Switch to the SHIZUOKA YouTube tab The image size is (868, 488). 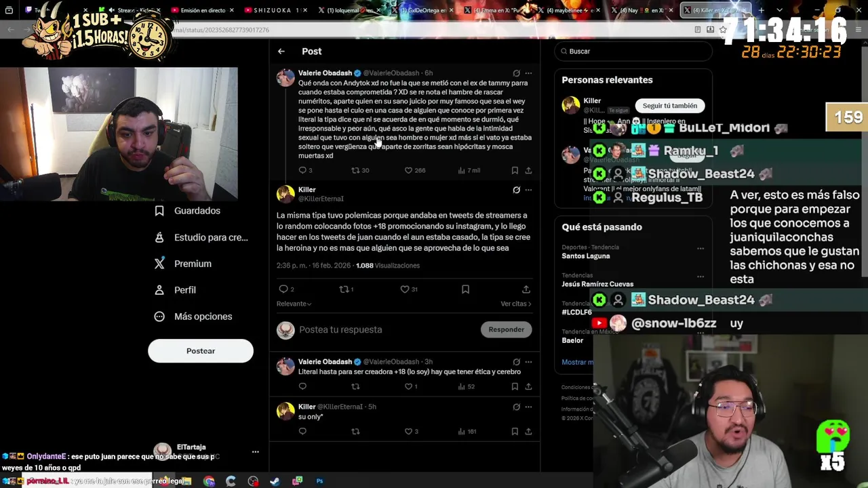275,10
